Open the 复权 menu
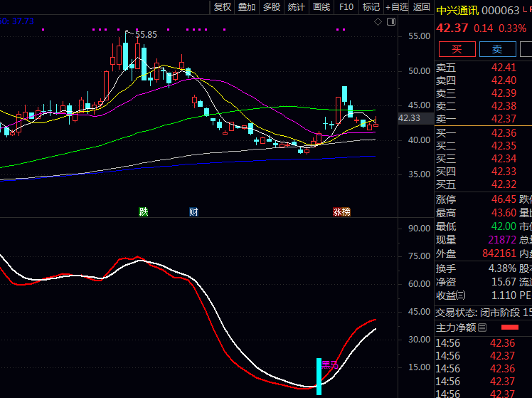 click(x=223, y=7)
